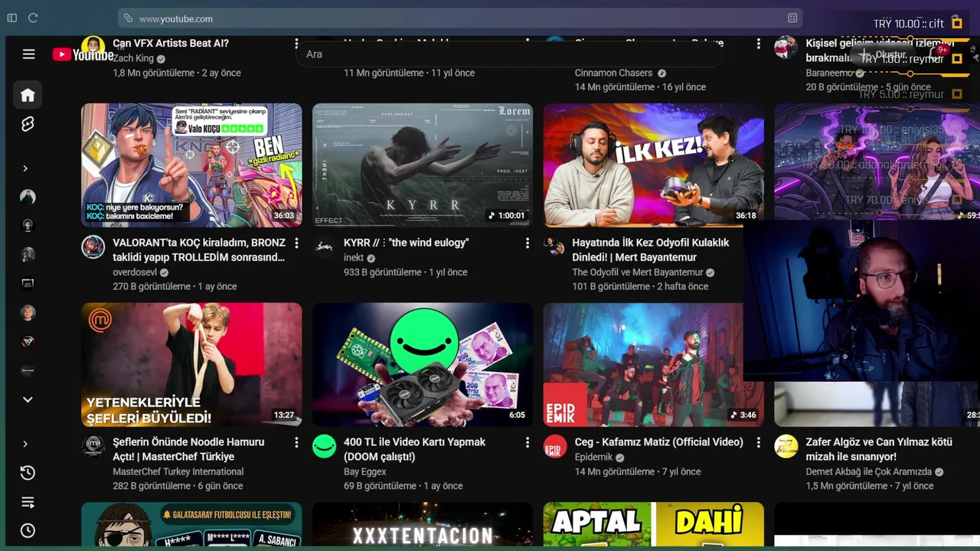Play the VALORANT coach thumbnail
The image size is (980, 551).
pos(191,165)
